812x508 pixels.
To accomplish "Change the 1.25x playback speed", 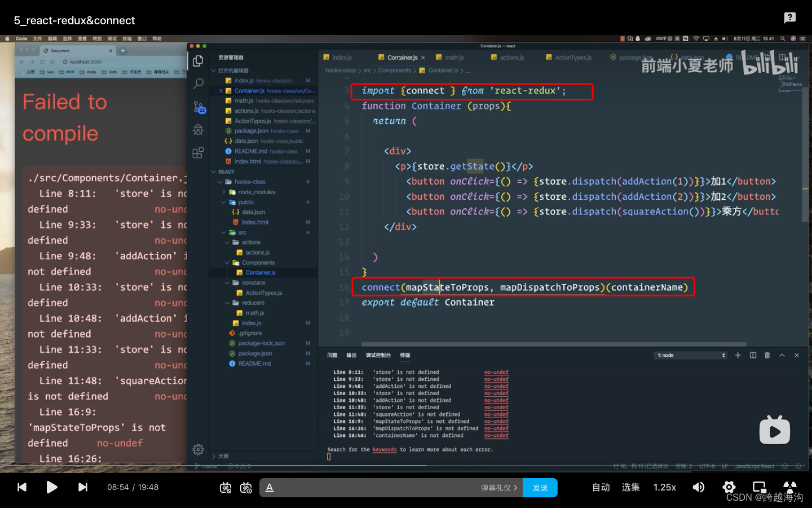I will click(x=665, y=487).
